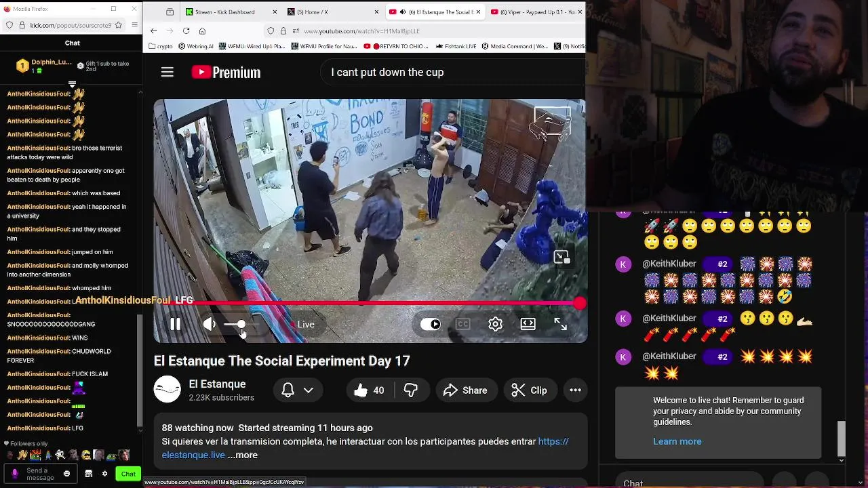Screen dimensions: 868x488
Task: Open the miniplayer icon on video
Action: pos(561,257)
